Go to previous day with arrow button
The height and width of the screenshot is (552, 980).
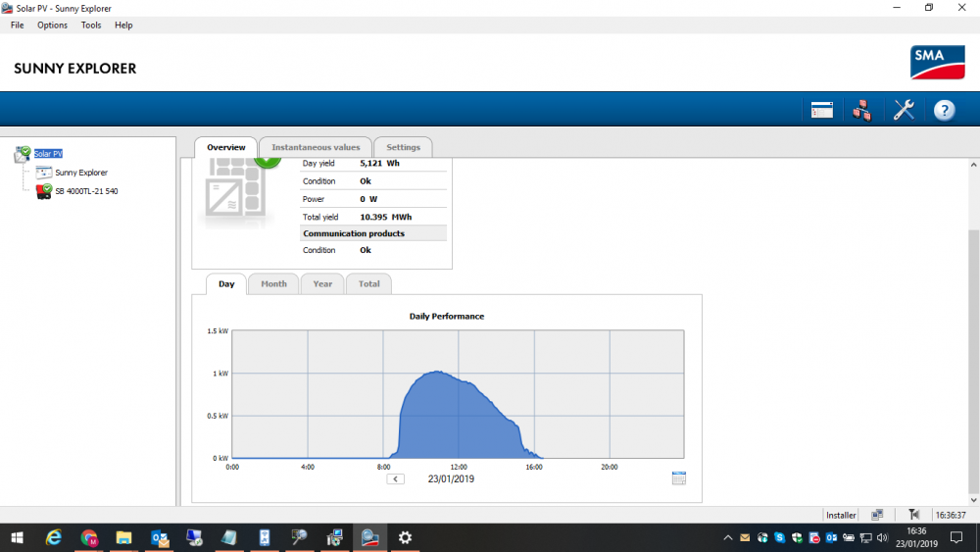pos(395,478)
